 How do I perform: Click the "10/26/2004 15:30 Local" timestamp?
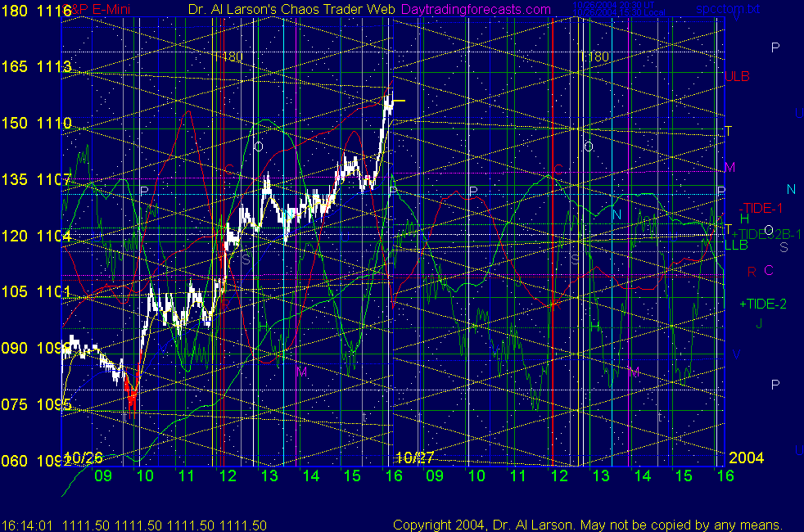tap(619, 12)
